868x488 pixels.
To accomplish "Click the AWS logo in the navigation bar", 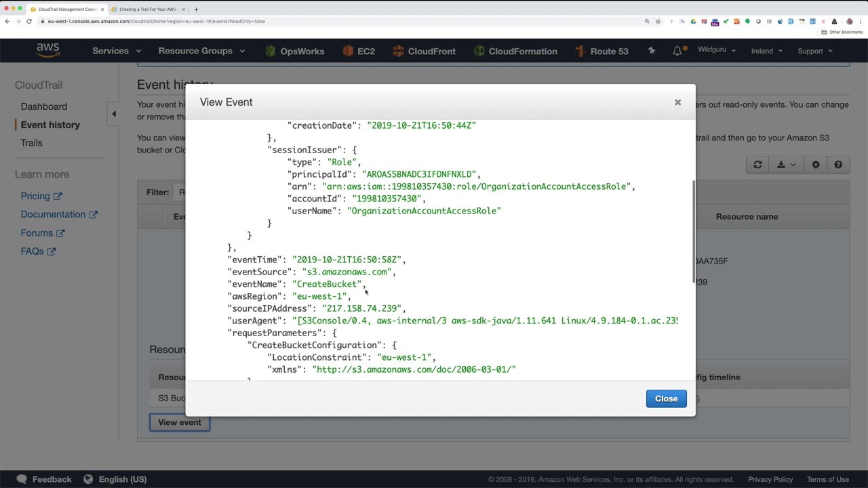I will pos(48,51).
